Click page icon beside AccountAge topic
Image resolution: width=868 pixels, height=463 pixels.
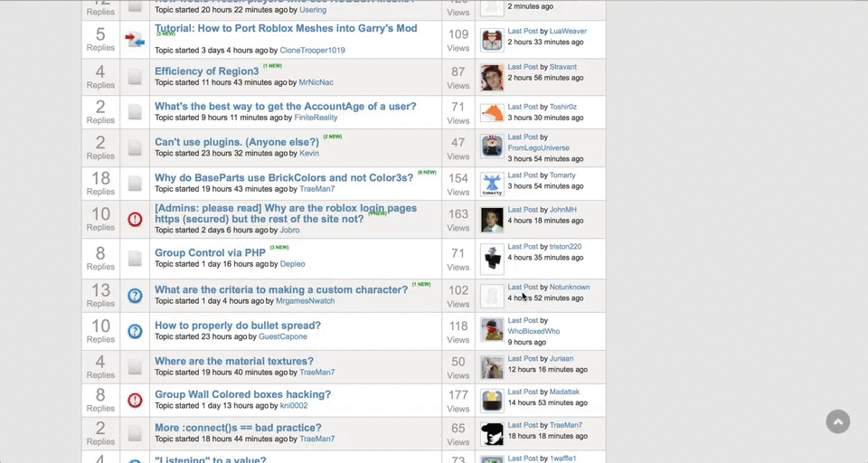coord(135,112)
